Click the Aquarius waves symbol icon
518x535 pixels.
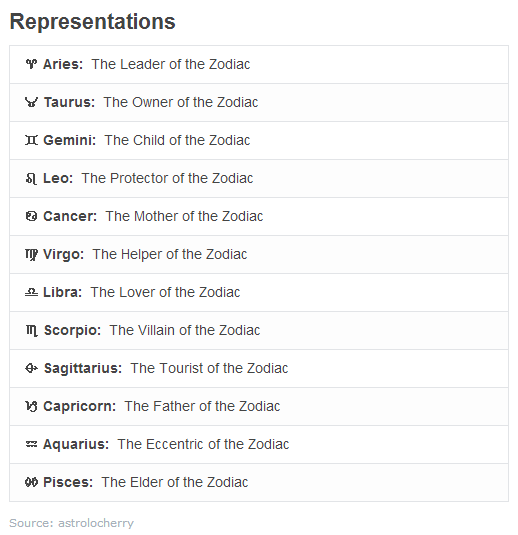pyautogui.click(x=31, y=444)
